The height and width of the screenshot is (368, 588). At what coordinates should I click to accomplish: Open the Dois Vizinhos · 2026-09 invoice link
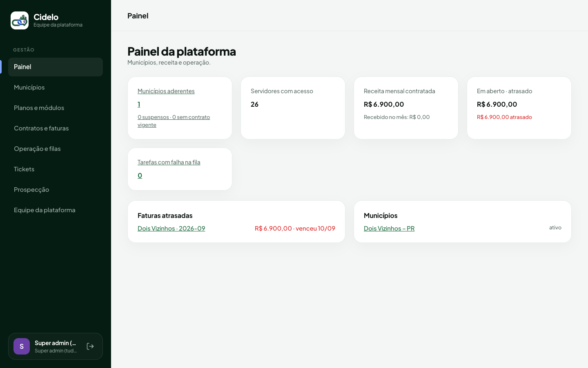171,229
